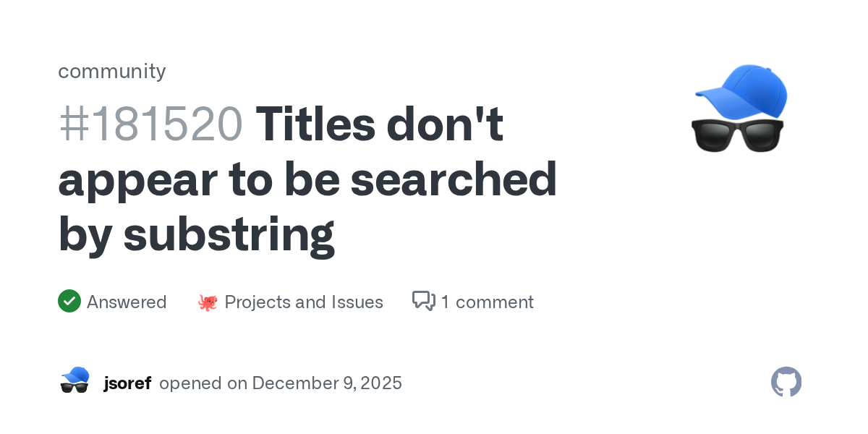Click the octopus emoji icon

pyautogui.click(x=208, y=302)
